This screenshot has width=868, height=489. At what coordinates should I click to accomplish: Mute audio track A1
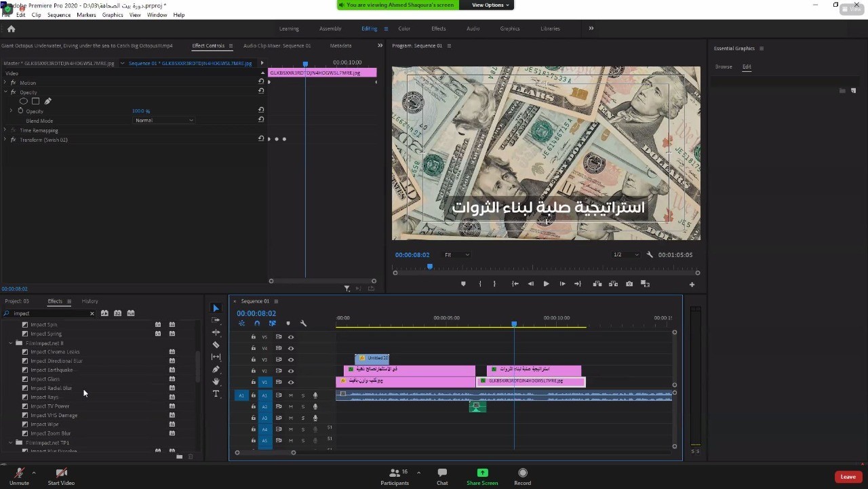click(x=291, y=395)
